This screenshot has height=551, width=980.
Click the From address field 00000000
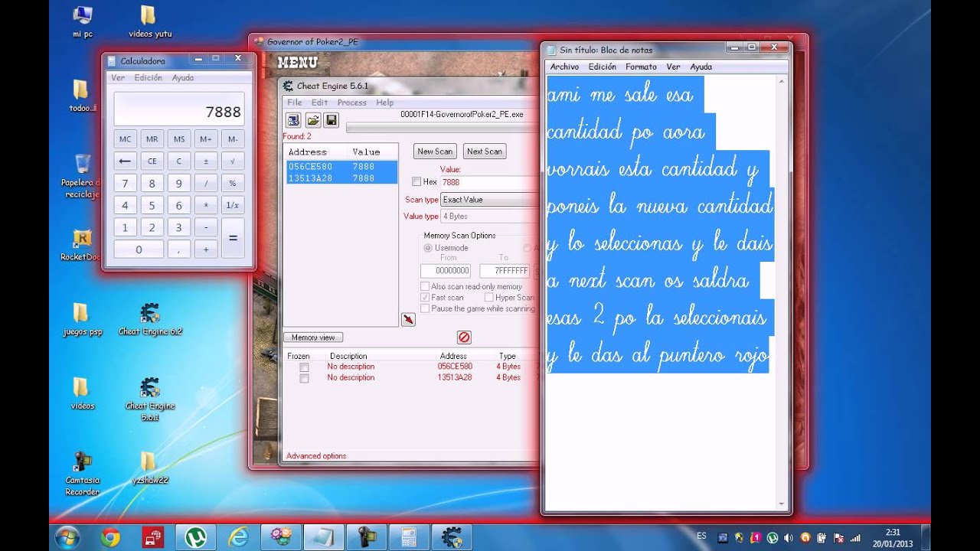446,271
